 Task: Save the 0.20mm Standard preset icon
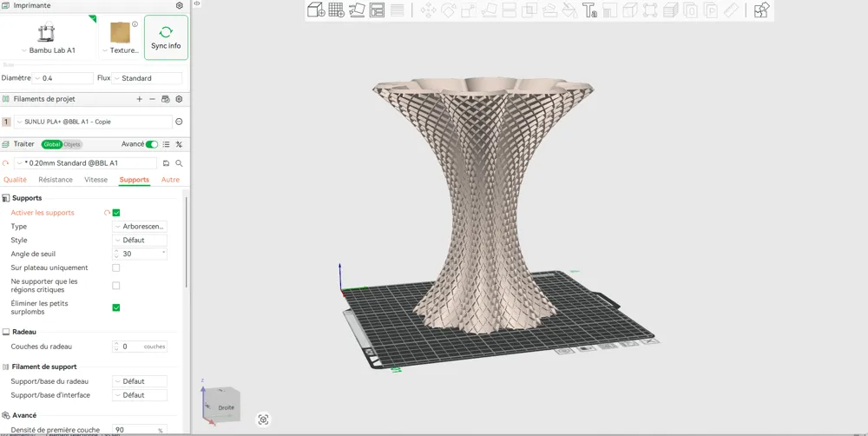tap(166, 163)
